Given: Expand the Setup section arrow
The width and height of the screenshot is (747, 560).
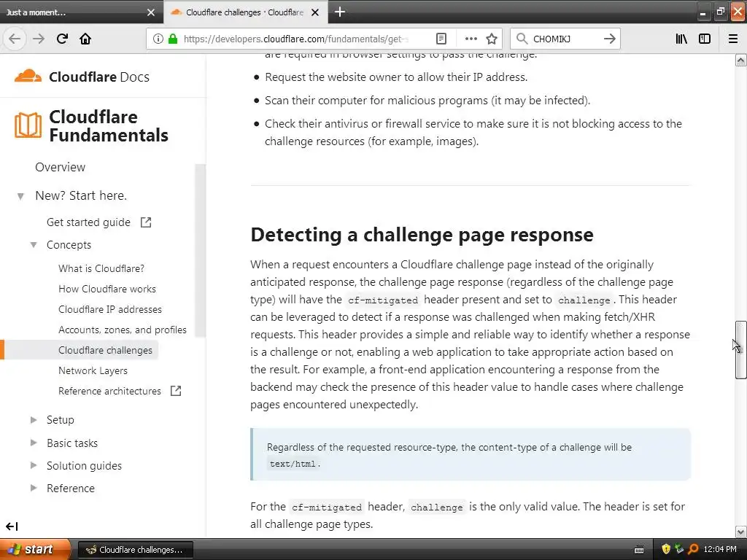Looking at the screenshot, I should point(34,419).
